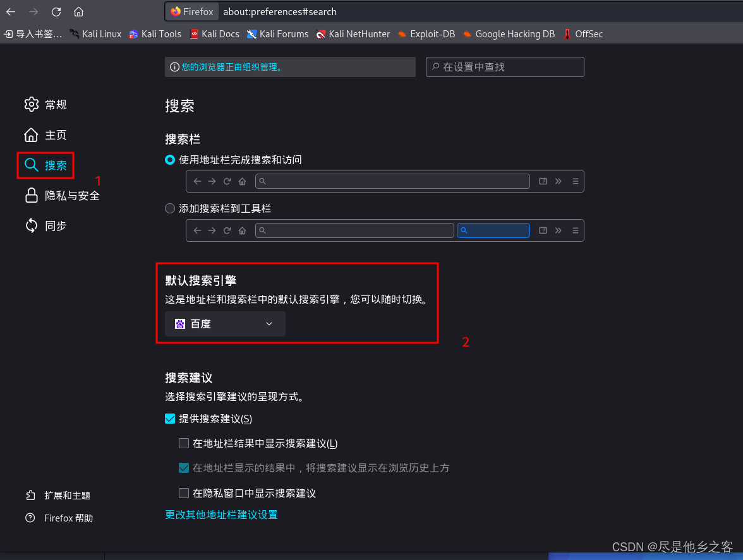Toggle the 提供搜索建议 checkbox
Image resolution: width=743 pixels, height=560 pixels.
[169, 419]
